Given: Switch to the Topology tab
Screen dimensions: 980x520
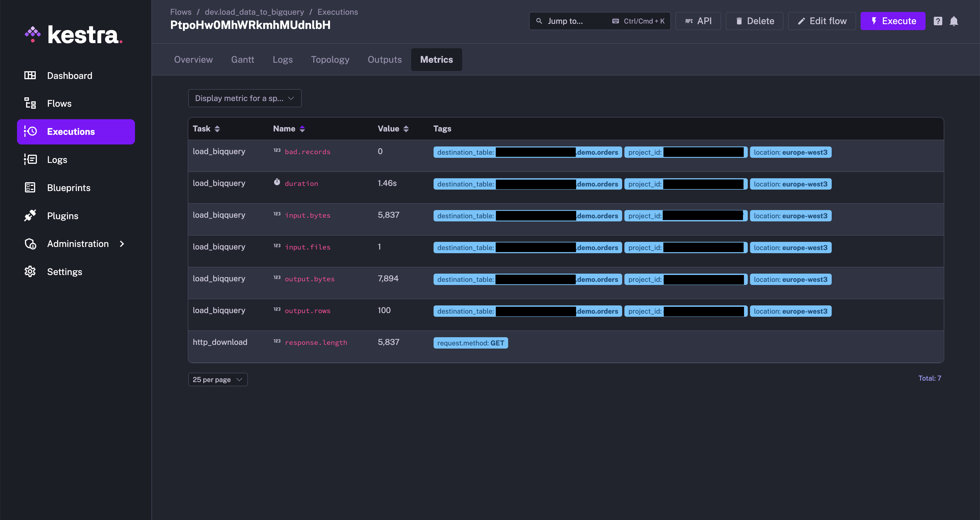Looking at the screenshot, I should point(330,59).
